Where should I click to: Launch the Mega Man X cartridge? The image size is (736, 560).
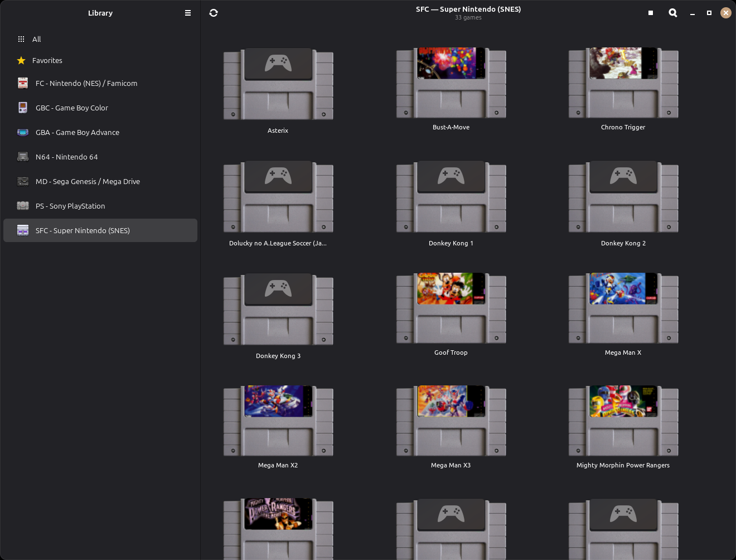tap(623, 308)
